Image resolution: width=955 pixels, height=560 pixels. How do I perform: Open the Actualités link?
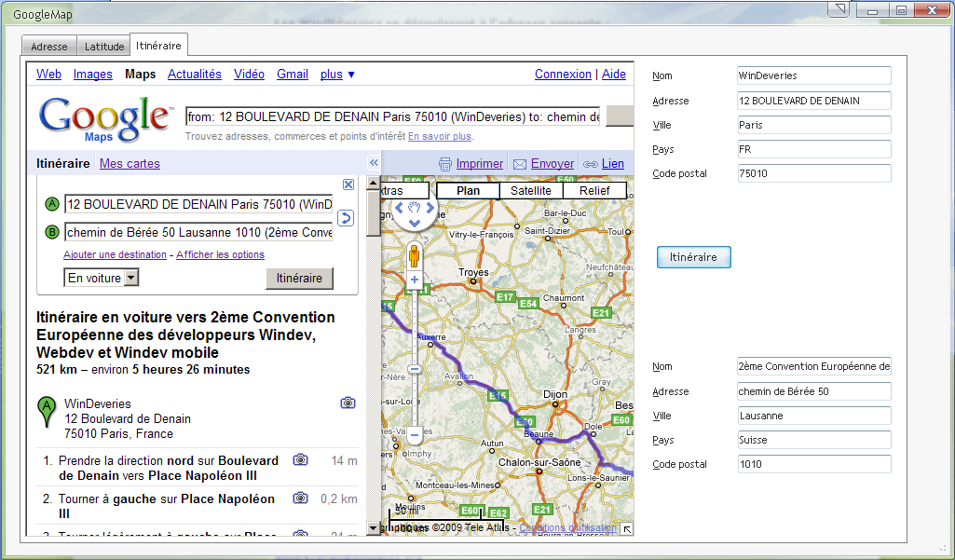(195, 75)
